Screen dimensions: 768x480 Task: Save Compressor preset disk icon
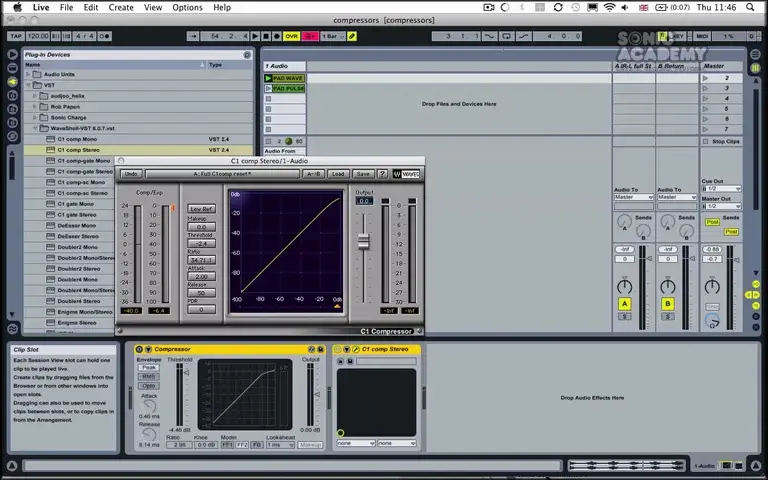tap(320, 349)
